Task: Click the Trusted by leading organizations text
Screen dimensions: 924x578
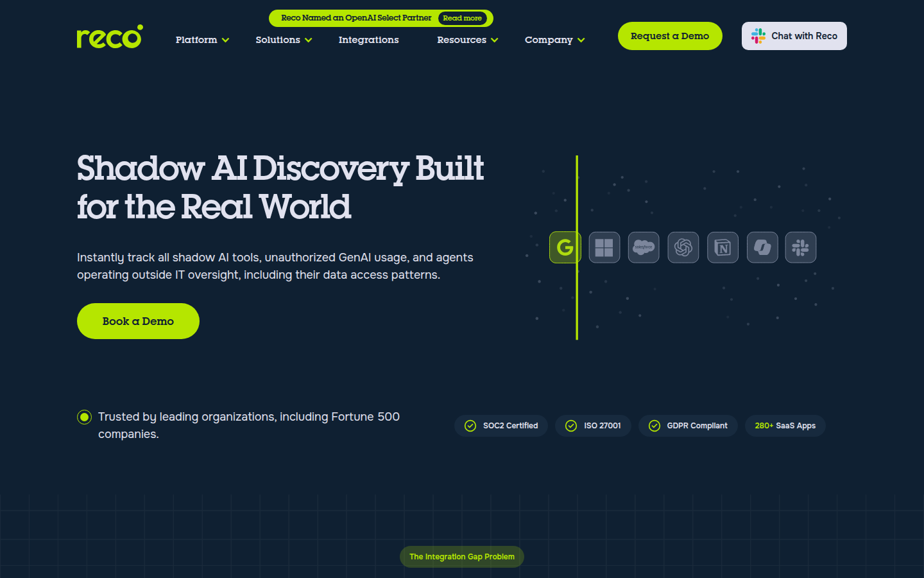Action: coord(249,425)
